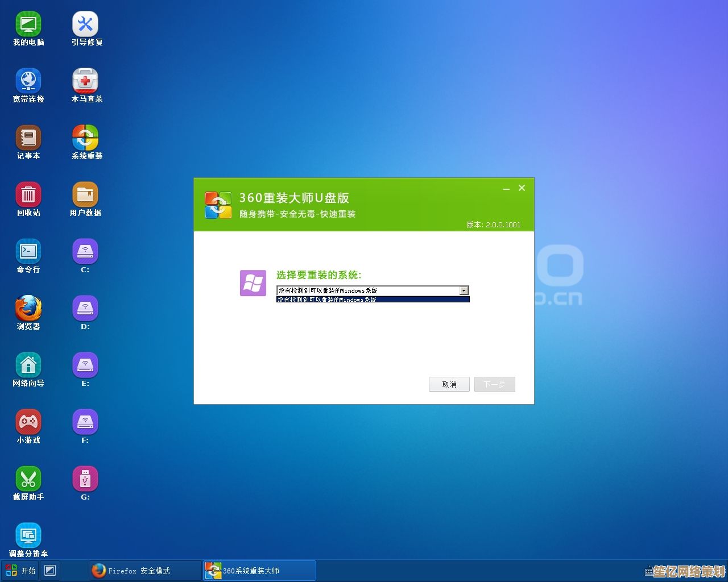Viewport: 728px width, 582px height.
Task: Click the purple Windows logo icon
Action: (x=253, y=283)
